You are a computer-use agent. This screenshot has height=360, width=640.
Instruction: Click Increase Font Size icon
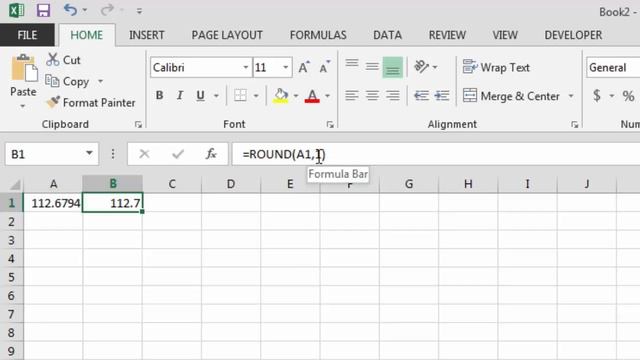(304, 67)
